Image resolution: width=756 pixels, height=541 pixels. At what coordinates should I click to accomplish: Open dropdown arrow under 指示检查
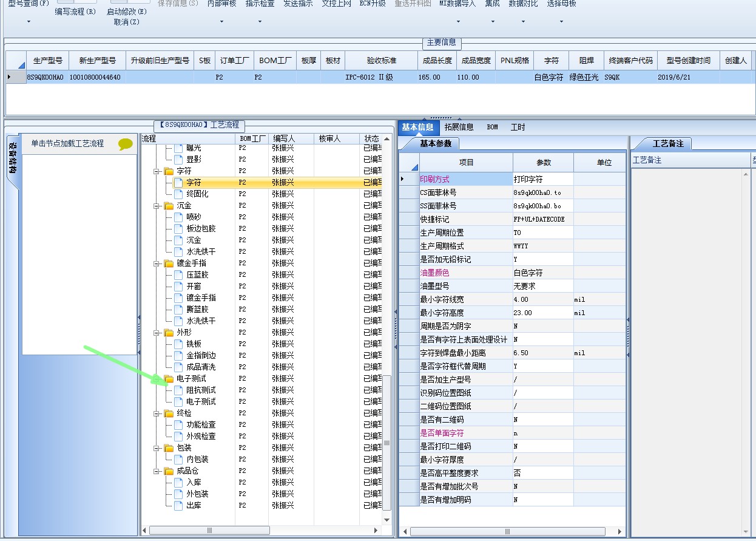click(260, 22)
